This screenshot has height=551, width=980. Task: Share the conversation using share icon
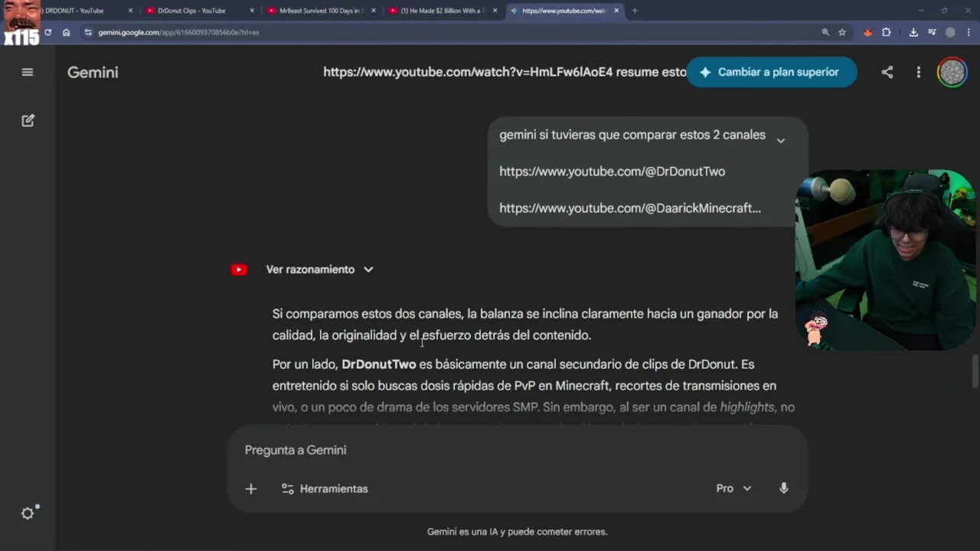pos(887,72)
